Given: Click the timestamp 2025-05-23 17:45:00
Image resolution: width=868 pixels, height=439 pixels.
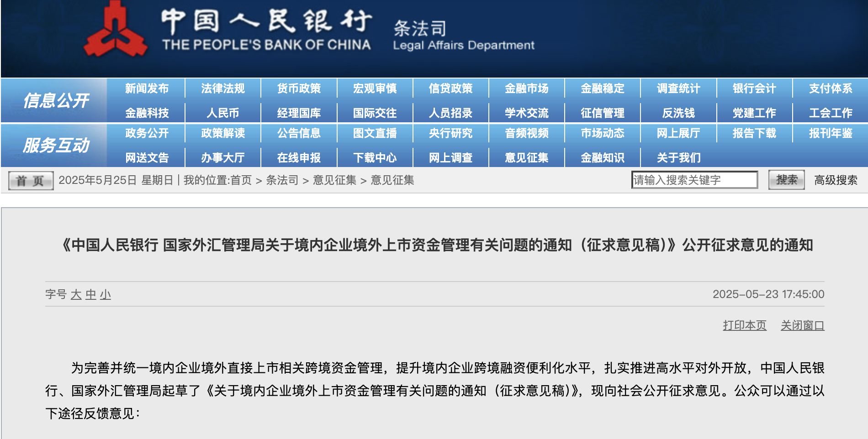Looking at the screenshot, I should pos(768,294).
